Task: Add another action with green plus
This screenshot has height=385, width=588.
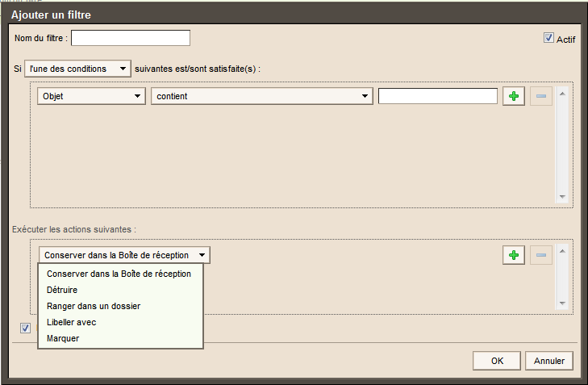Action: click(x=513, y=255)
